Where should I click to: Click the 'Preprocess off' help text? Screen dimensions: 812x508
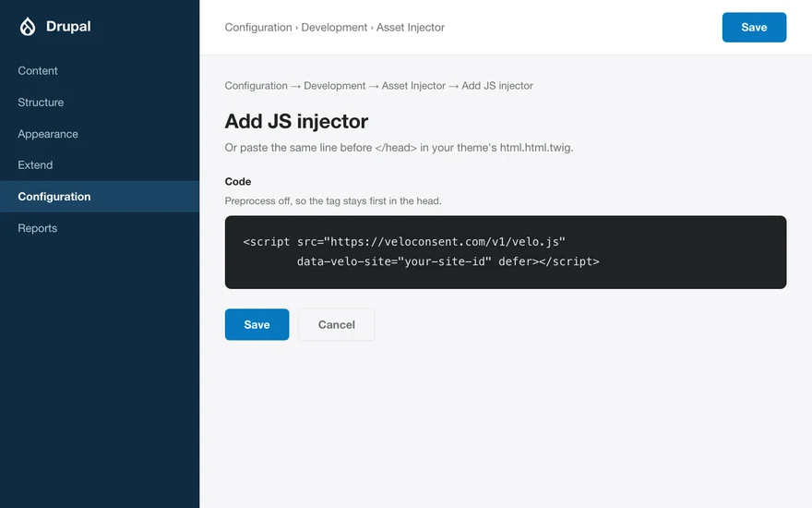[333, 200]
